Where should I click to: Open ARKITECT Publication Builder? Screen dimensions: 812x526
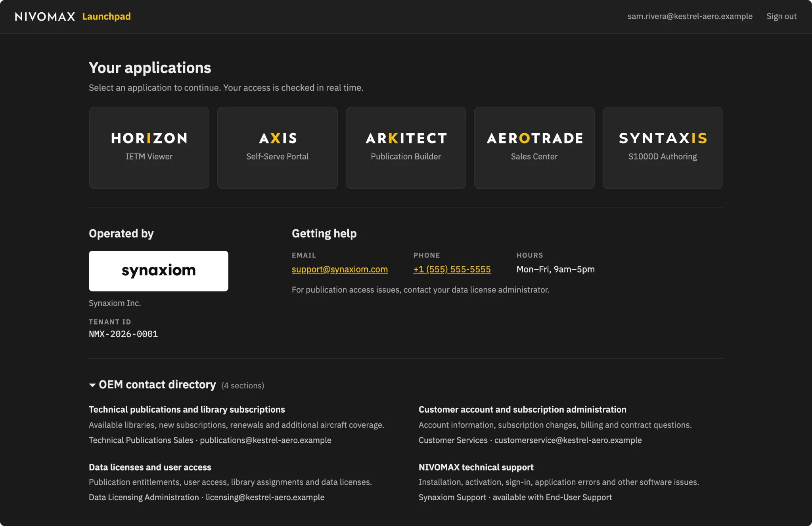coord(406,148)
